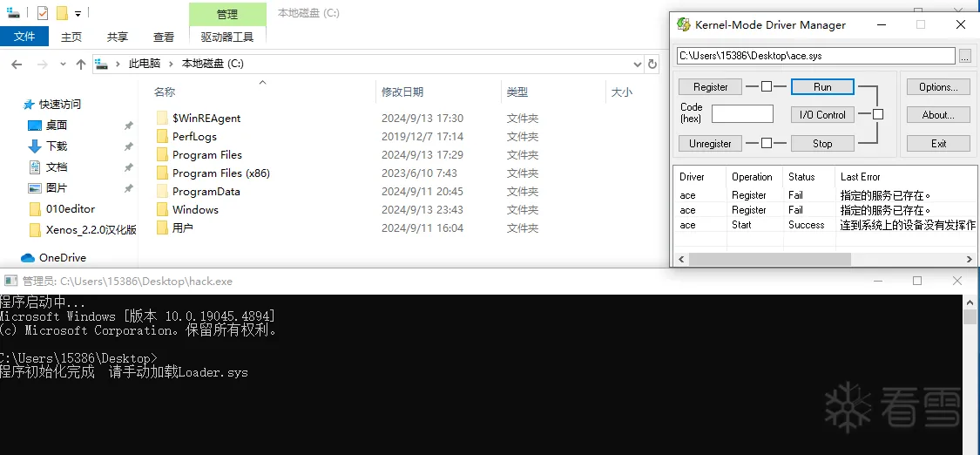Toggle the checkbox linked to I/O Control
Viewport: 980px width, 455px height.
[878, 114]
